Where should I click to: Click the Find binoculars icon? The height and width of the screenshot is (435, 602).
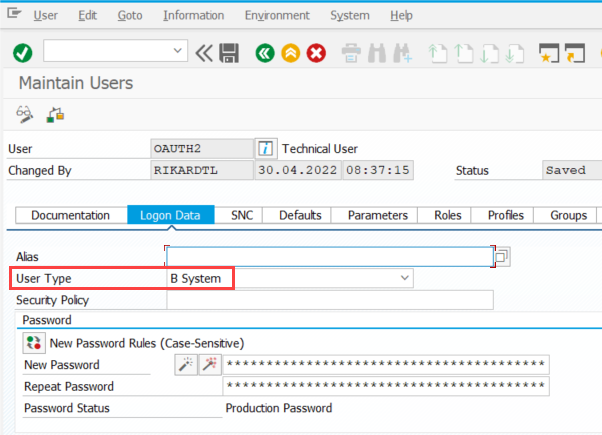377,53
